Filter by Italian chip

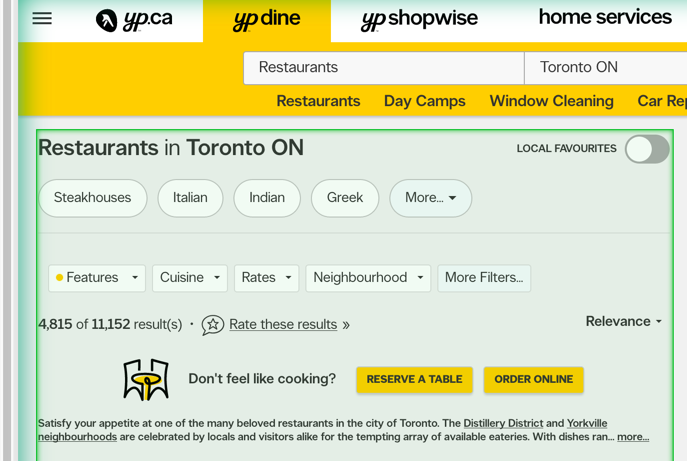tap(190, 198)
